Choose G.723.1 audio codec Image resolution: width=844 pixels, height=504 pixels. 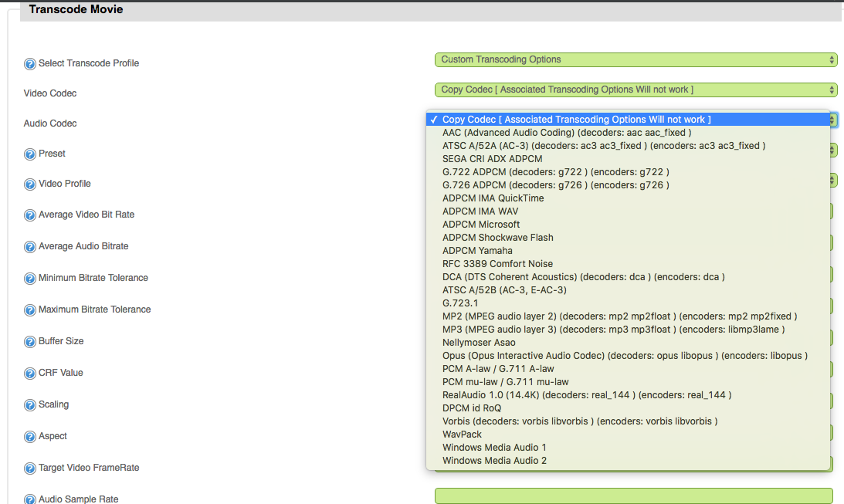(x=628, y=303)
